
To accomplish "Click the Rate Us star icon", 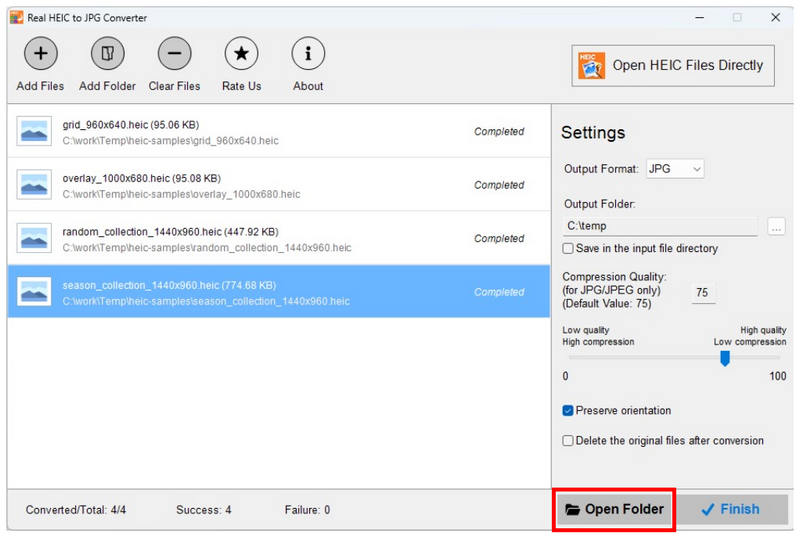I will (241, 54).
